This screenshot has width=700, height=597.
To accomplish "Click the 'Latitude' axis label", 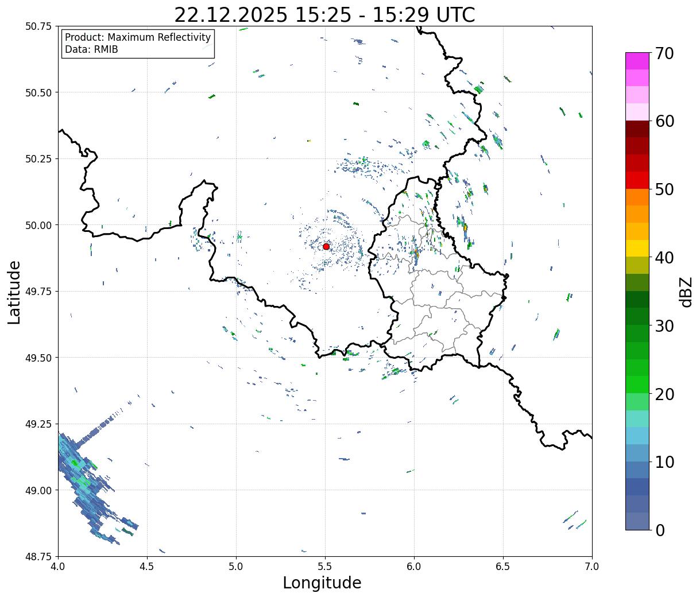I will [14, 292].
